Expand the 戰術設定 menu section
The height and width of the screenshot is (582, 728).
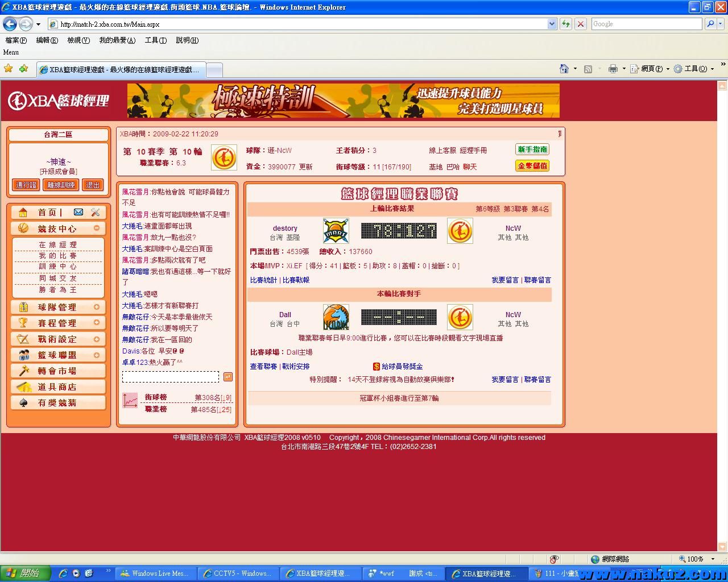coord(97,339)
